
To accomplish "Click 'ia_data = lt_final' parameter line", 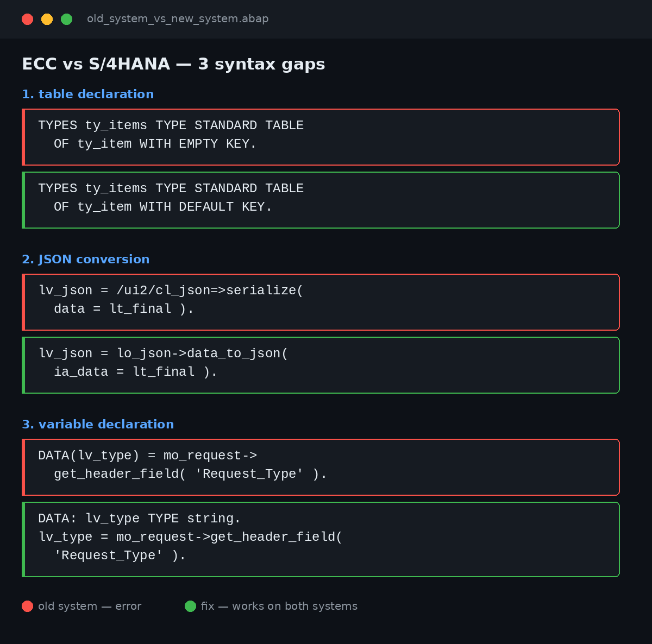I will coord(124,372).
